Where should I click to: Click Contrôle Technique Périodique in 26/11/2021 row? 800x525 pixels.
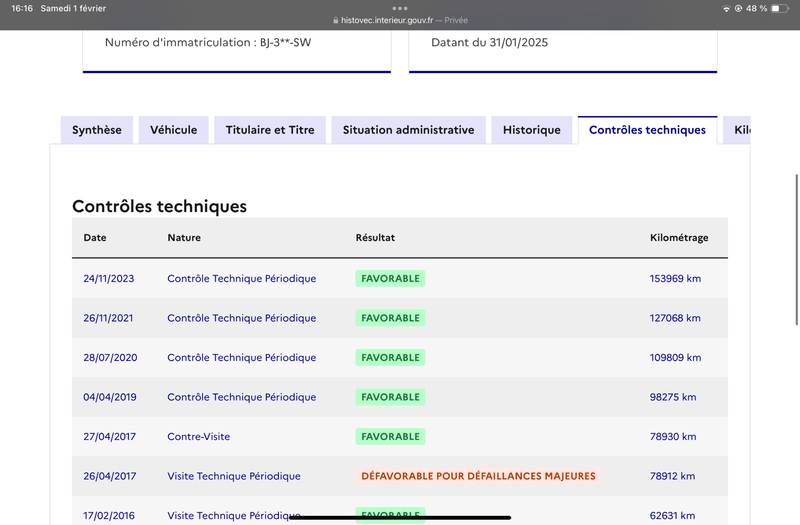[242, 318]
